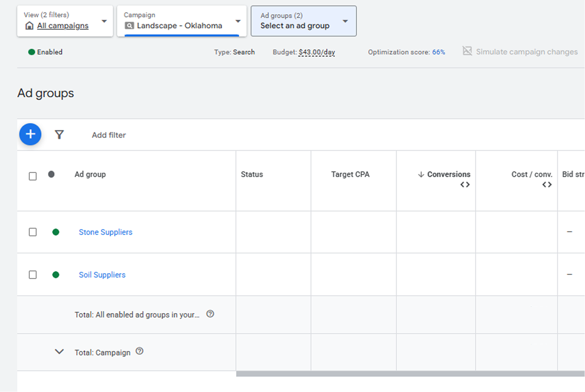Click the search campaign icon beside Landscape - Oklahoma
585x392 pixels.
[x=129, y=26]
